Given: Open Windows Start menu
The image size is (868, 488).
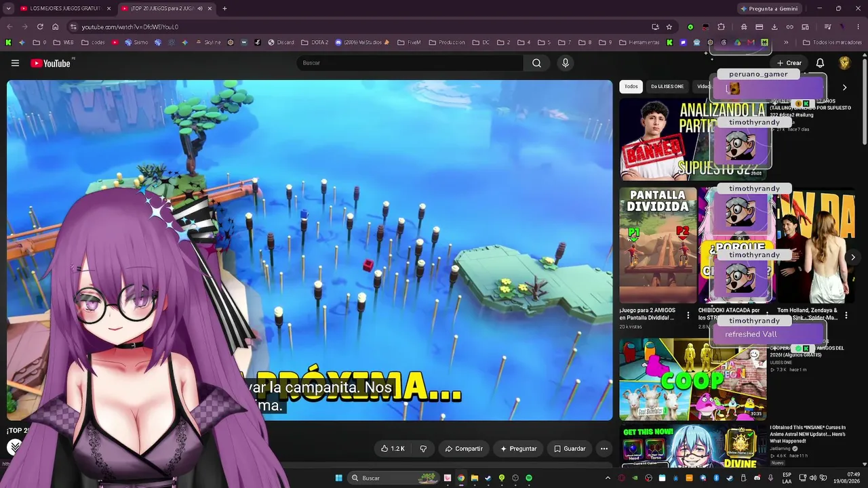Looking at the screenshot, I should (x=338, y=478).
